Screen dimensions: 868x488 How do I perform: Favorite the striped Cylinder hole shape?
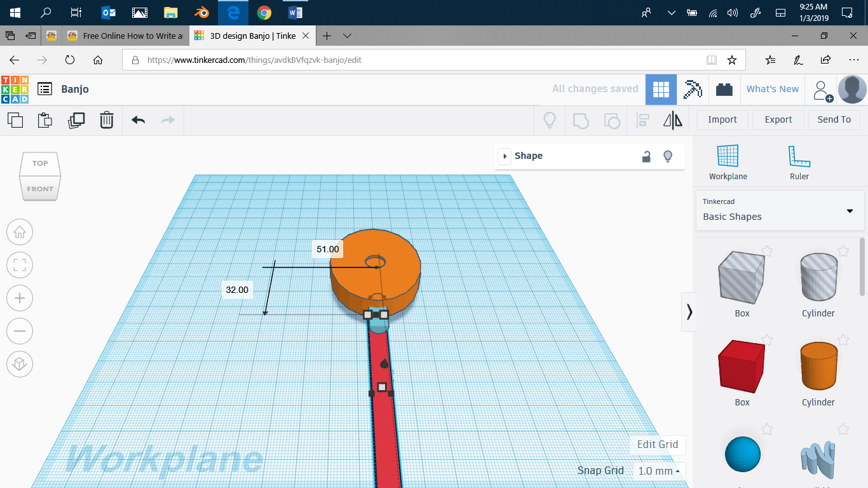coord(843,251)
